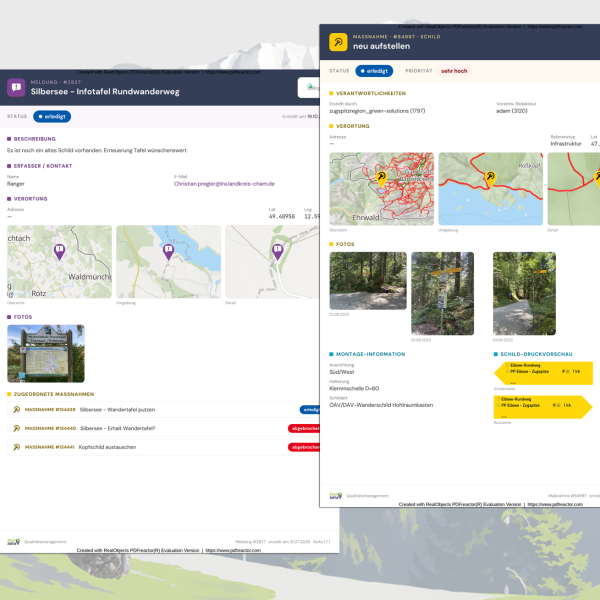Open Massnahme #154439 Silbersee Wandertafel putzen row
600x600 pixels.
click(164, 409)
